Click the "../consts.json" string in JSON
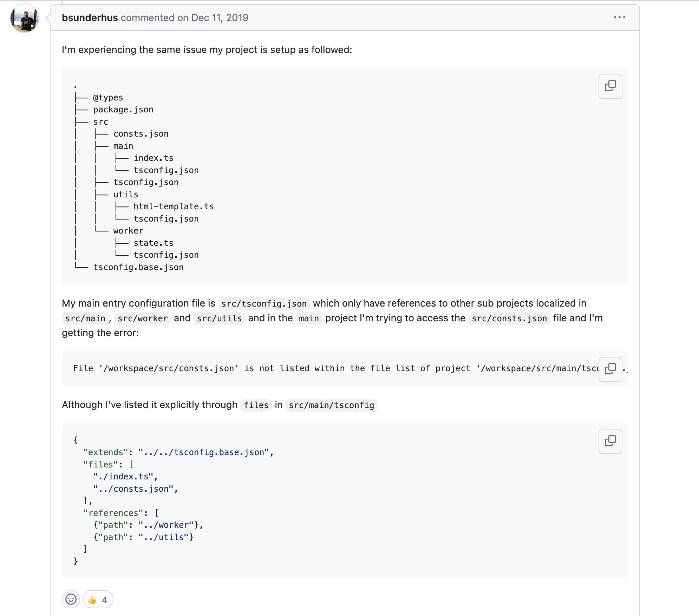699x616 pixels. click(x=133, y=489)
